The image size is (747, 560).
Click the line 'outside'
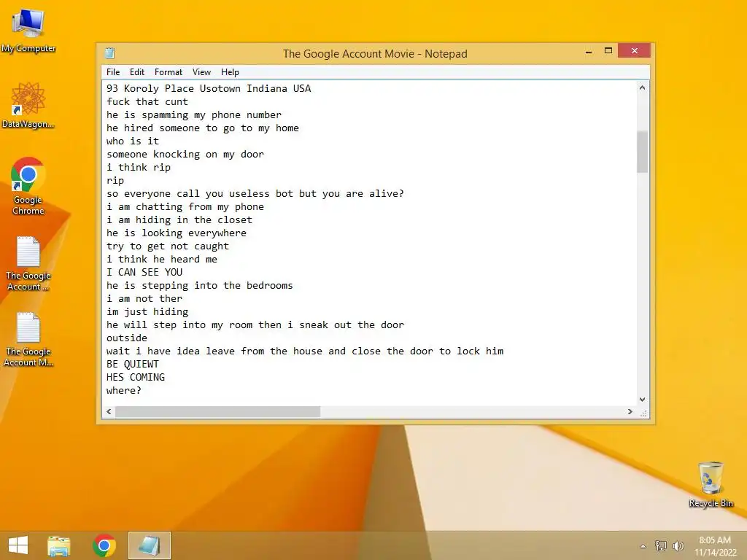[127, 338]
